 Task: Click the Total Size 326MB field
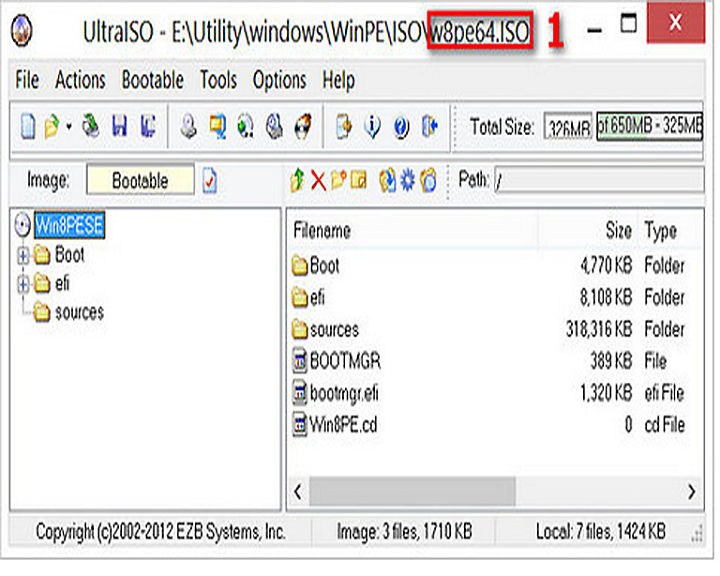[x=568, y=126]
